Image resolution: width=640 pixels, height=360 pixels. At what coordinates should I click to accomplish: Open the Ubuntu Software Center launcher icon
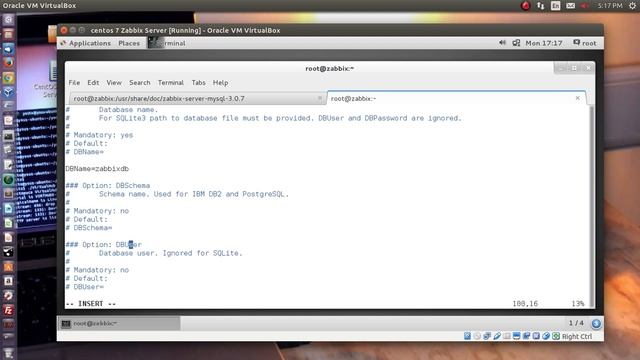(9, 267)
